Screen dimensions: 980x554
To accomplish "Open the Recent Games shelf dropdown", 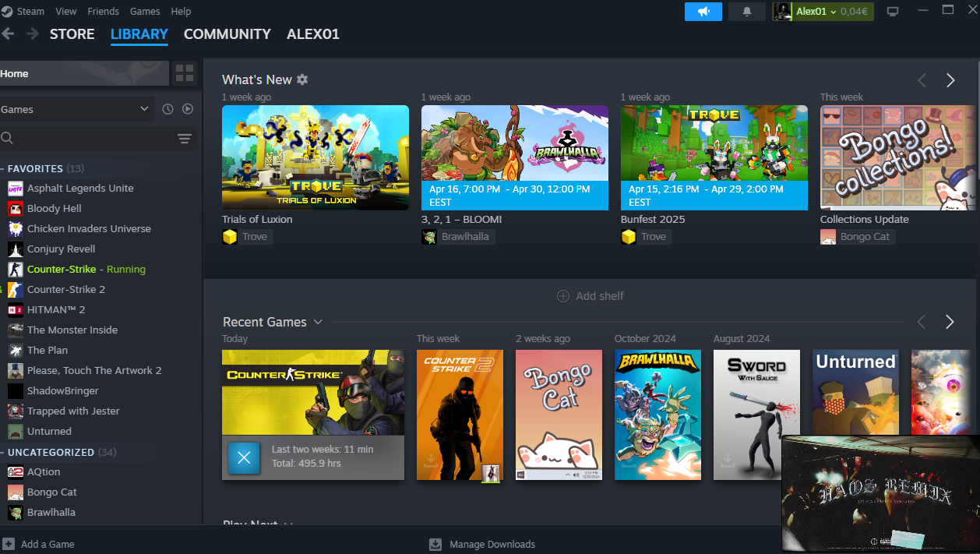I will (x=318, y=322).
